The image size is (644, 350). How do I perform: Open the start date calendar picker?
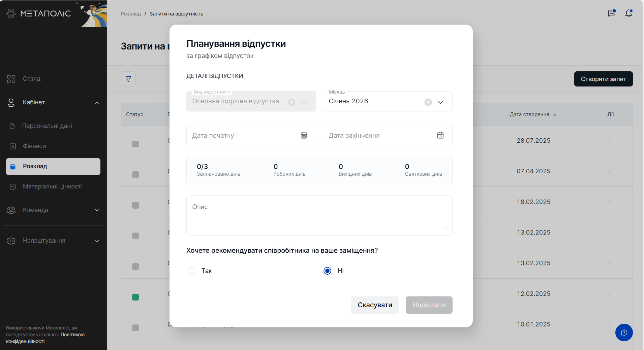click(304, 135)
